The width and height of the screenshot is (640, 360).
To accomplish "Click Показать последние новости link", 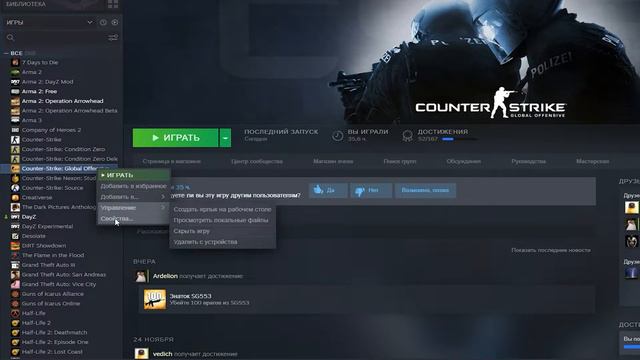I will coord(551,250).
